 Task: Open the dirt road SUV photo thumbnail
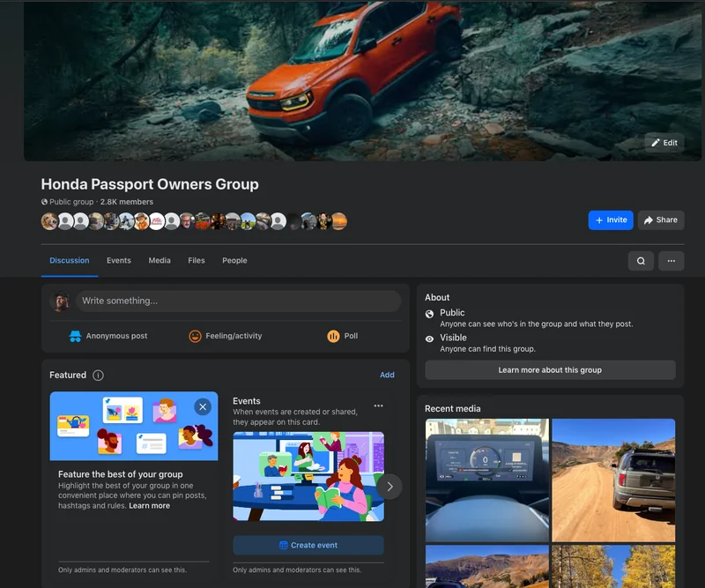(x=613, y=480)
